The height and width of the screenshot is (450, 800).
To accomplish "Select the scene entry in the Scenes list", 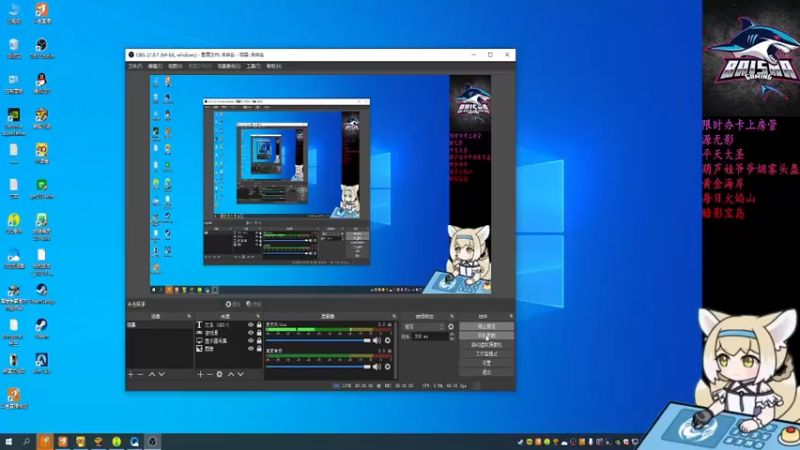I will (x=159, y=324).
